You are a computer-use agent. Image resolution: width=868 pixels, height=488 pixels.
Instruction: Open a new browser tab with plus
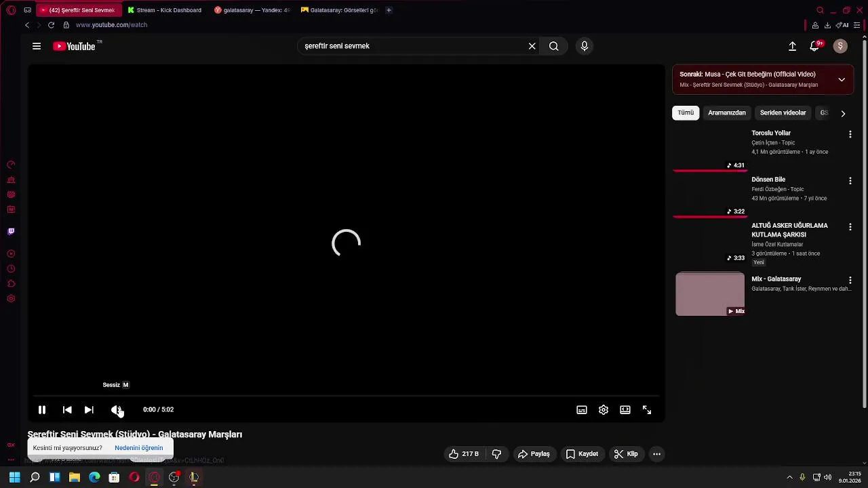click(389, 10)
